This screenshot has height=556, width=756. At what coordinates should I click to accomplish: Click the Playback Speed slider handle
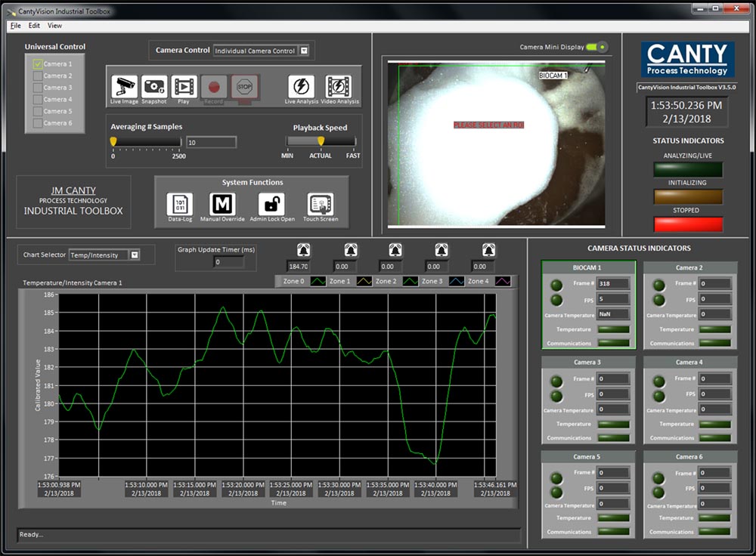click(321, 141)
